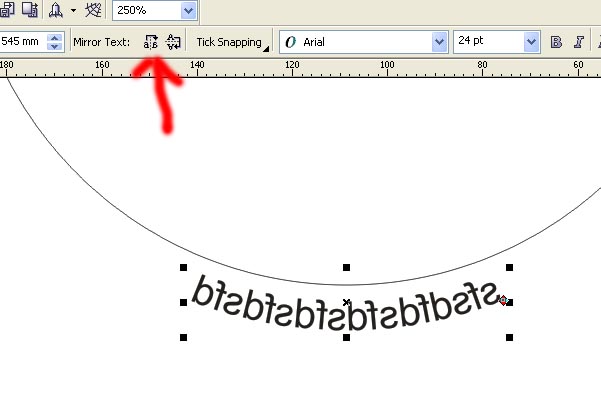
Task: Click the center X marker of the selection
Action: tap(346, 302)
